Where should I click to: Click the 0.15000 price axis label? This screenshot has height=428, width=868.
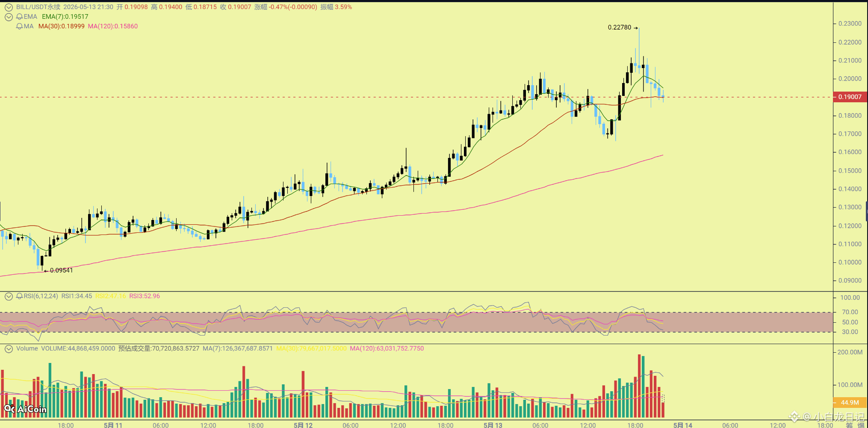click(x=850, y=171)
